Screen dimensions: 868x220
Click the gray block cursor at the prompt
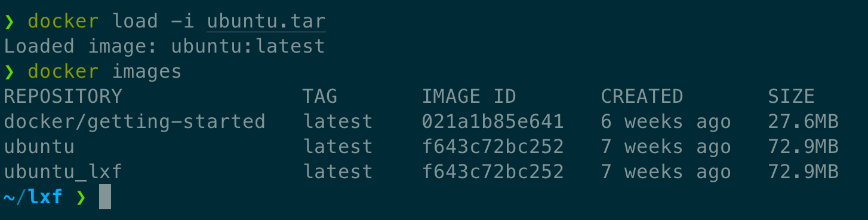coord(105,197)
